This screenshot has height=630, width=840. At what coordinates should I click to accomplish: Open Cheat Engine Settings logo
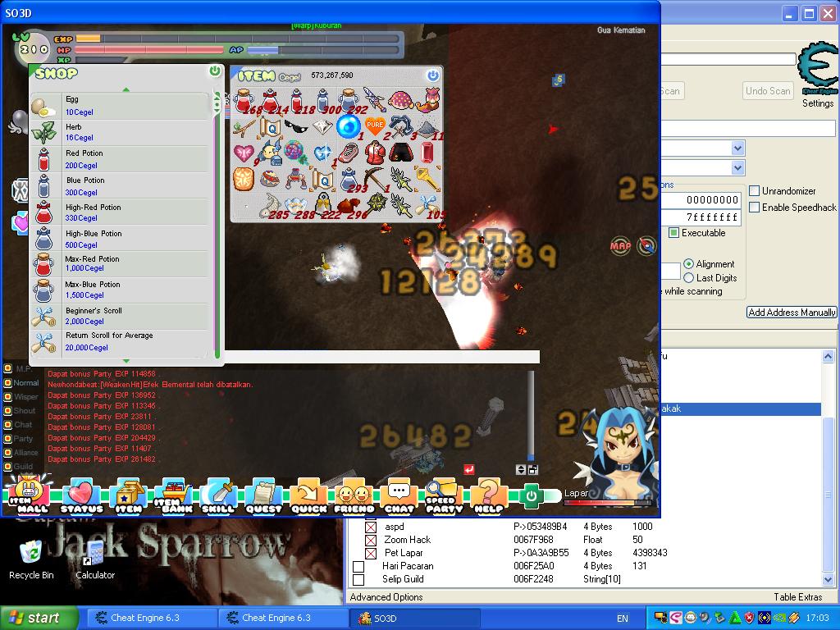(x=818, y=75)
